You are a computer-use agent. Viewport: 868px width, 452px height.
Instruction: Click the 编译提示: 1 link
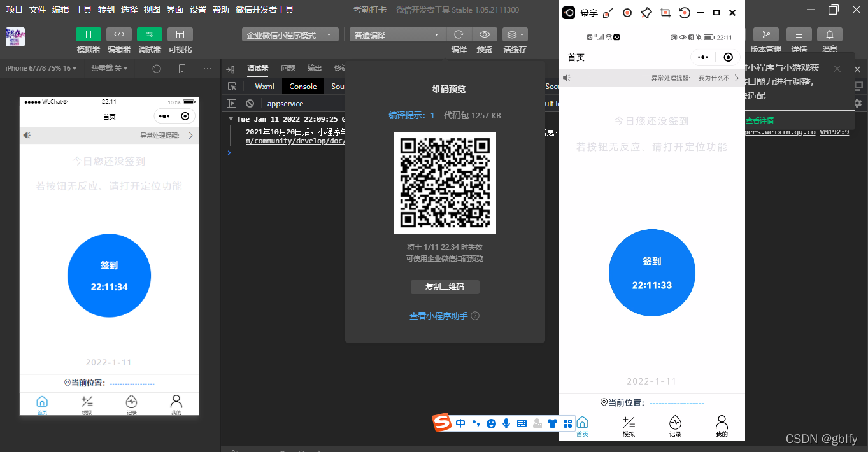pyautogui.click(x=411, y=116)
